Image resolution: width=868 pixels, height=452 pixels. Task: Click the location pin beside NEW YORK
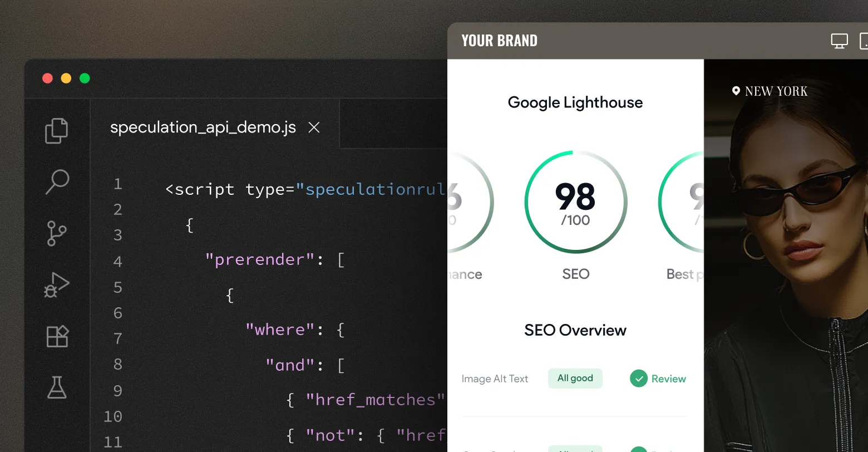(x=736, y=91)
